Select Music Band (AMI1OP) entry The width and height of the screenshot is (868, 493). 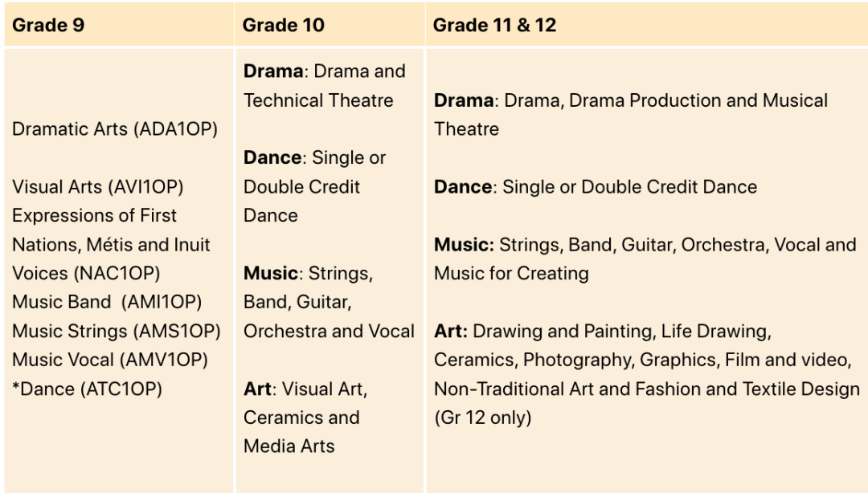(107, 302)
